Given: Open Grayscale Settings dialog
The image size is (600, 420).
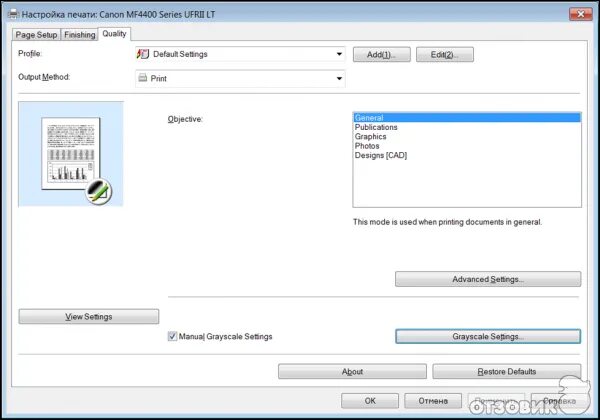Looking at the screenshot, I should pyautogui.click(x=488, y=337).
